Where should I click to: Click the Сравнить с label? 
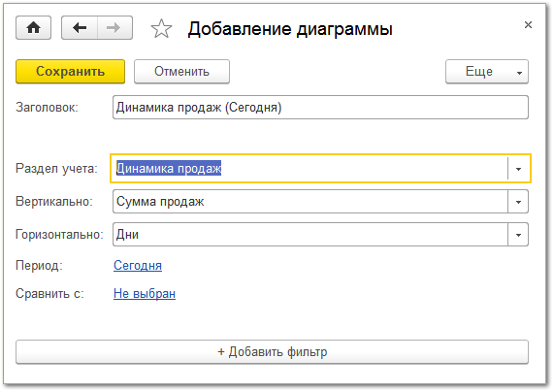pos(49,293)
